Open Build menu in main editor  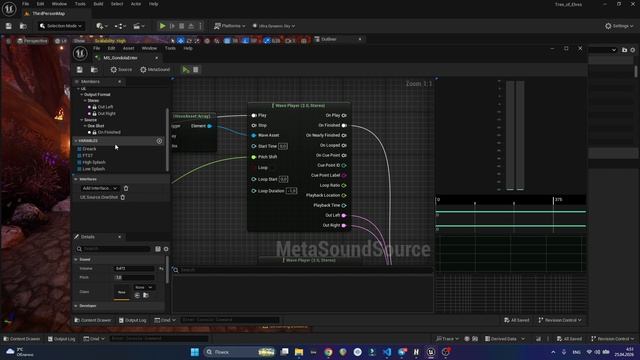point(98,4)
